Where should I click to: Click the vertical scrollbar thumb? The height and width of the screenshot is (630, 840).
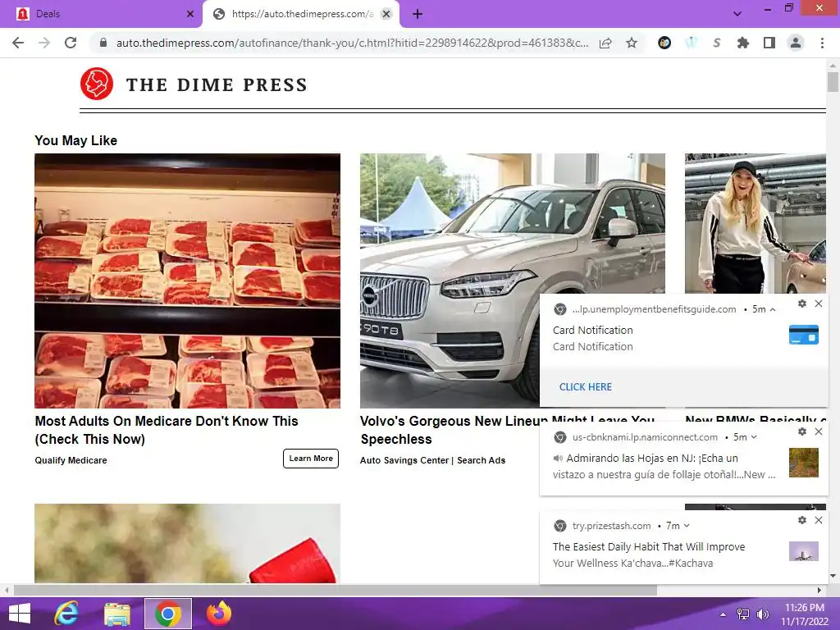[x=833, y=83]
